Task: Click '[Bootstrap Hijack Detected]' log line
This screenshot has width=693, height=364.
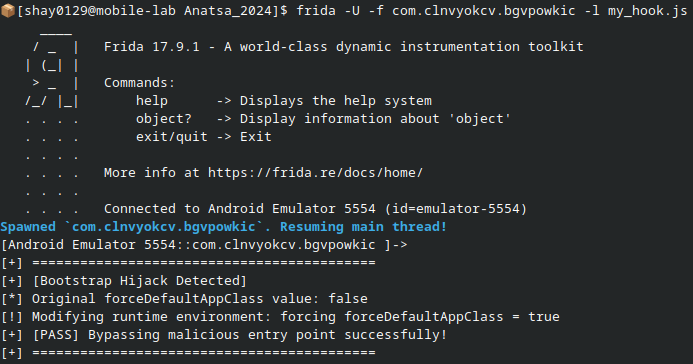Action: point(124,281)
